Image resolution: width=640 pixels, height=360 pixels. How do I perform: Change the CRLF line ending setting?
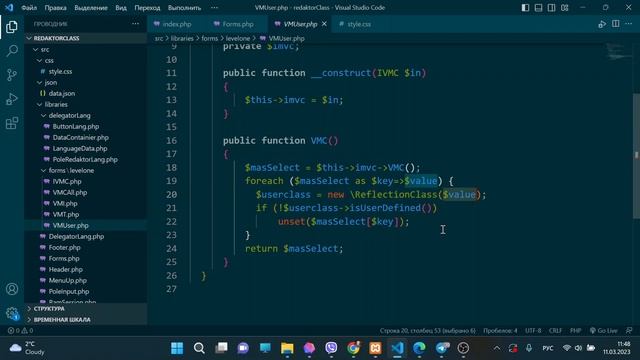point(555,331)
